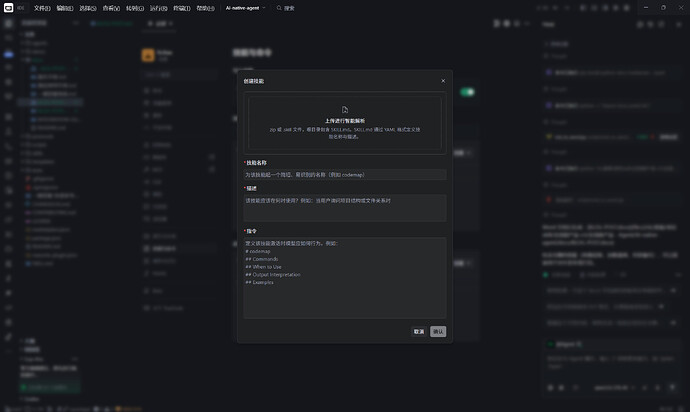Viewport: 690px width, 412px height.
Task: Open the 转到(G) menu
Action: (135, 8)
